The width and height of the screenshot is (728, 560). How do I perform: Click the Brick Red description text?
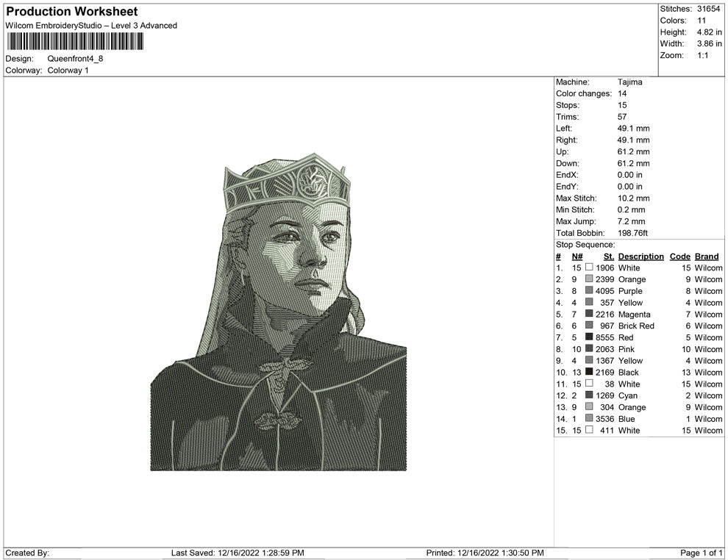pyautogui.click(x=636, y=326)
